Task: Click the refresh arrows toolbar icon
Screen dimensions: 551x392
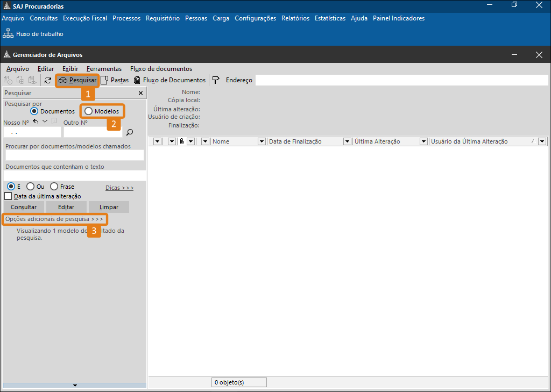Action: (48, 80)
